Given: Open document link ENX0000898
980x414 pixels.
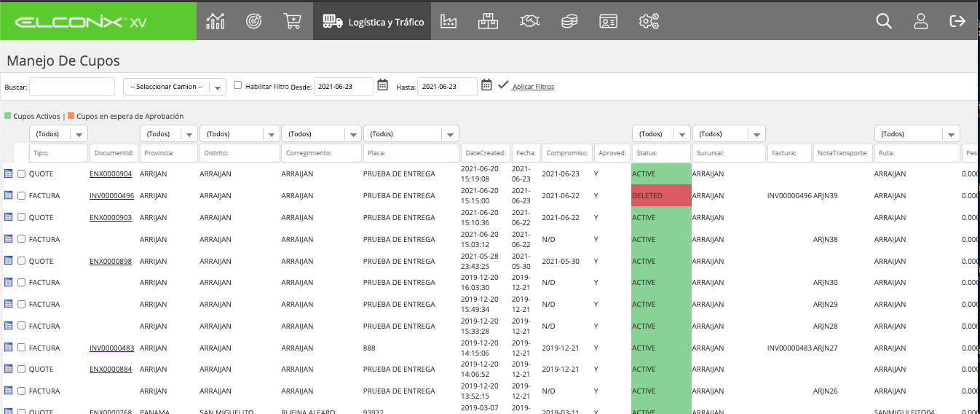Looking at the screenshot, I should click(111, 261).
